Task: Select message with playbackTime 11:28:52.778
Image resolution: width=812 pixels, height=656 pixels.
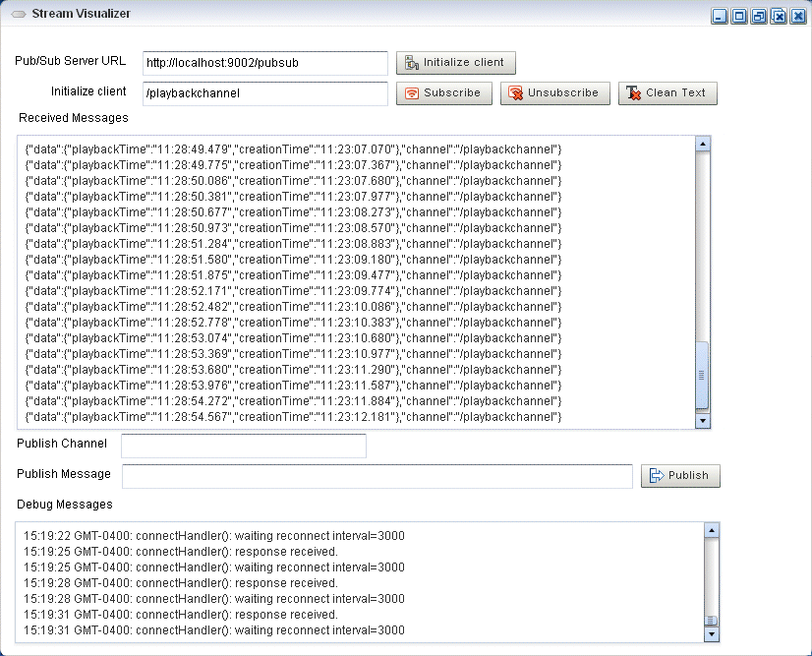Action: [x=293, y=323]
